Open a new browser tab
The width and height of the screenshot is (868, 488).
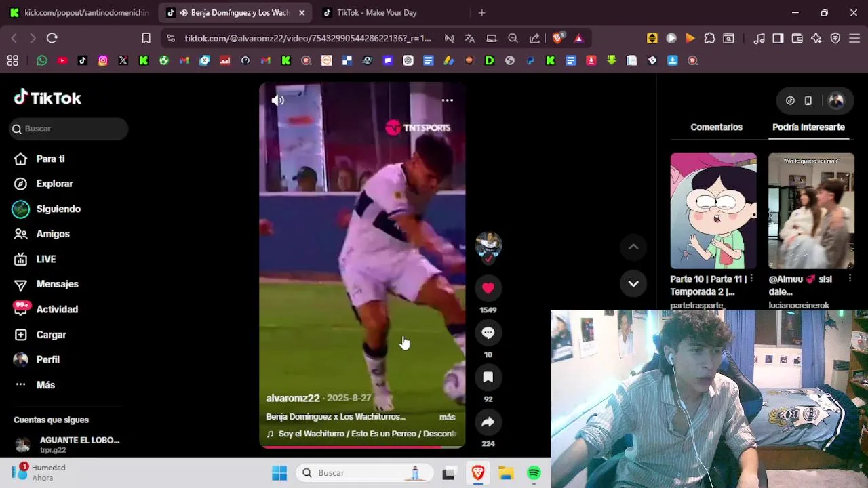pyautogui.click(x=481, y=12)
